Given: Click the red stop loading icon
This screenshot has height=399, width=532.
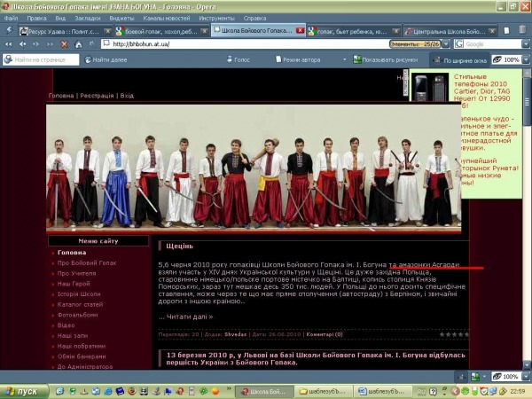Looking at the screenshot, I should point(64,43).
